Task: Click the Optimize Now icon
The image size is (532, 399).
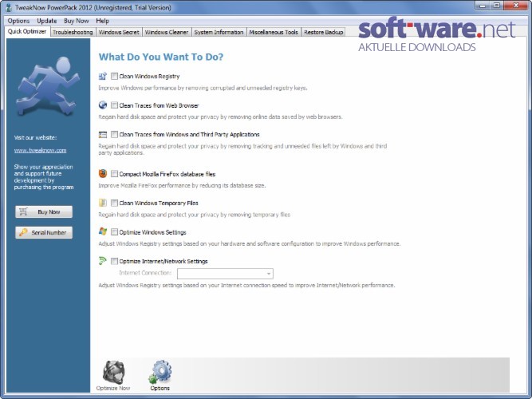Action: 114,373
